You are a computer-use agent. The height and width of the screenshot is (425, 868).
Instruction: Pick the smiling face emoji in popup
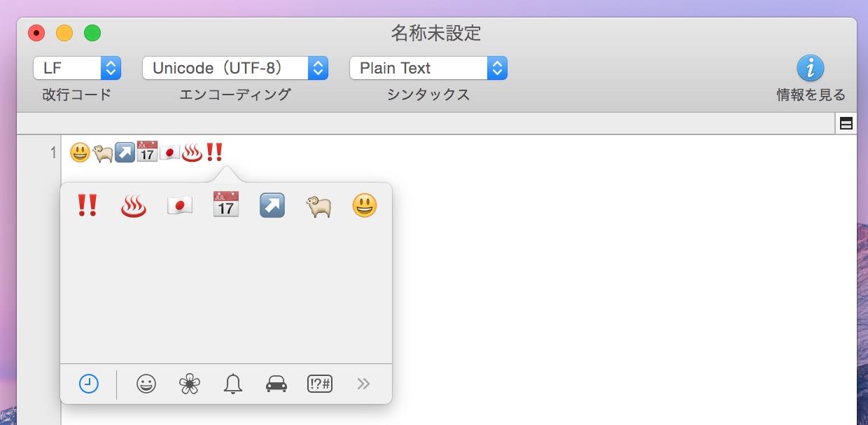[x=365, y=206]
